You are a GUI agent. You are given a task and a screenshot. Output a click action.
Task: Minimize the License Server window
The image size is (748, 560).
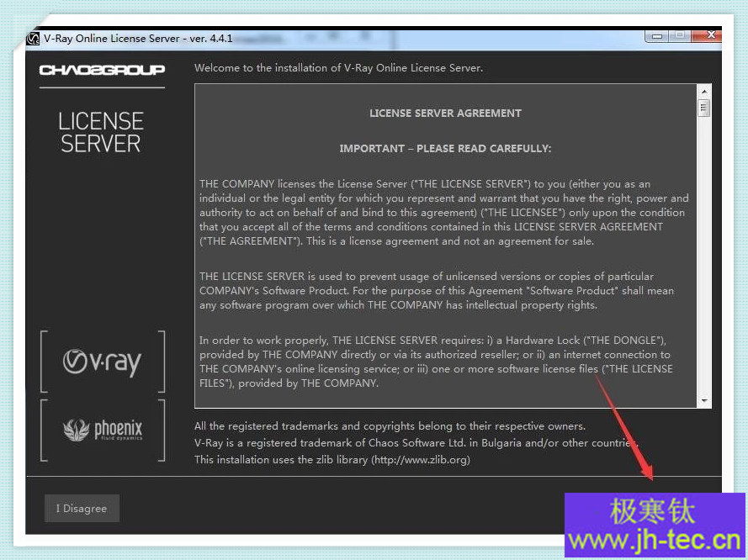[657, 36]
